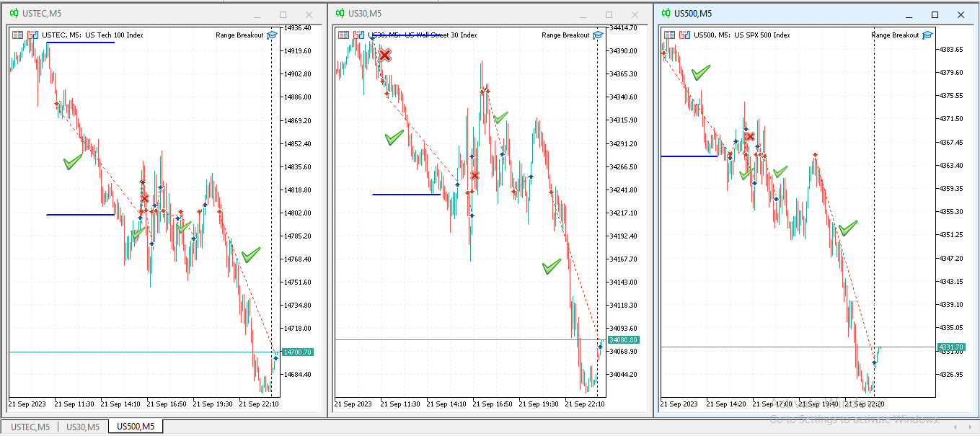Switch to the US30,M5 bottom tab
The image size is (980, 436).
[x=83, y=427]
